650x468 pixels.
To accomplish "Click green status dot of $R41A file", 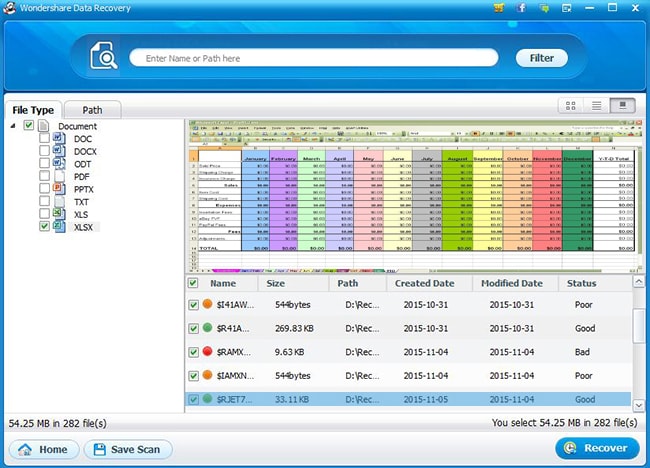I will point(207,327).
